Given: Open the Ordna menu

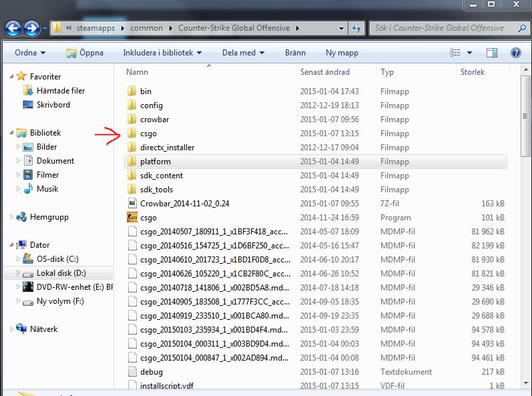Looking at the screenshot, I should tap(30, 53).
